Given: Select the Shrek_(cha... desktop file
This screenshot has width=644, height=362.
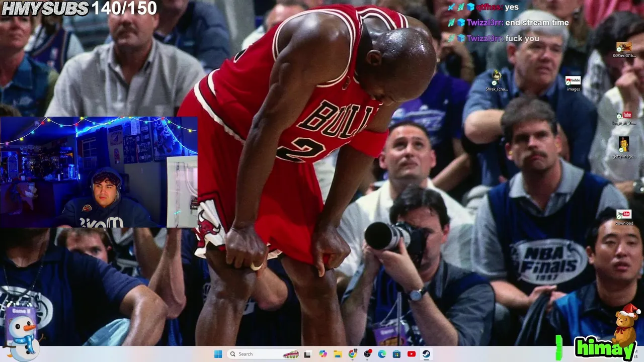Looking at the screenshot, I should point(497,81).
